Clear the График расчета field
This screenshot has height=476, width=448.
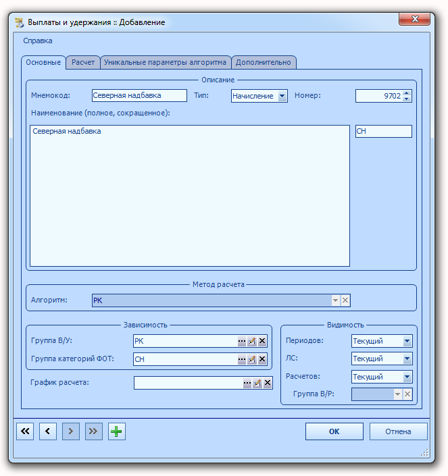tap(268, 383)
